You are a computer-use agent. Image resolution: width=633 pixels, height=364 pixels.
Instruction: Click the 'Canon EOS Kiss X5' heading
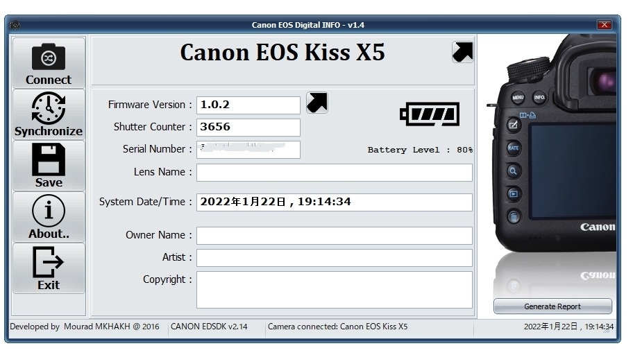point(282,53)
